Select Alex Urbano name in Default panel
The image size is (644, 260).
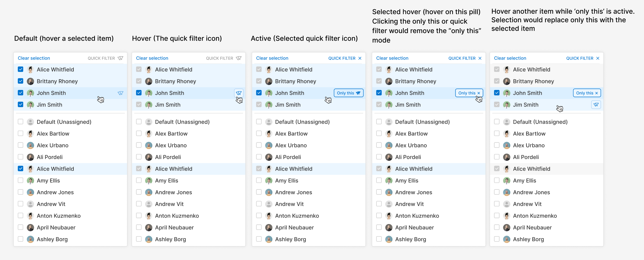pos(53,145)
